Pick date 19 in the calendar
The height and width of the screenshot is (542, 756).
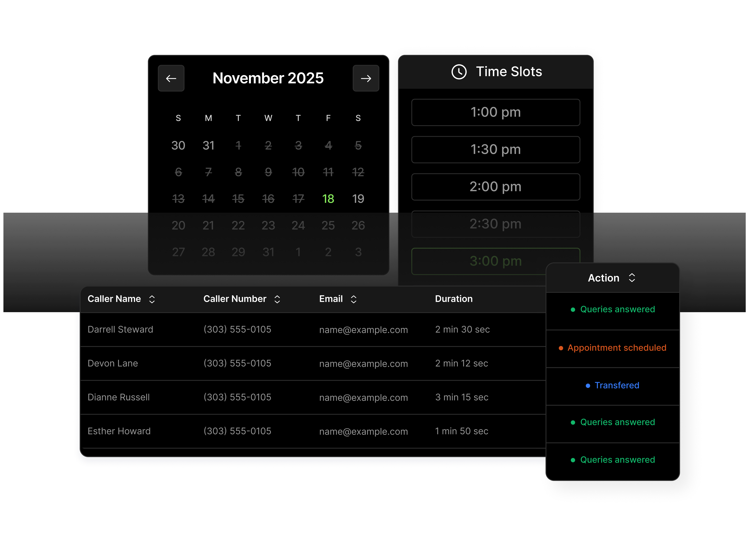358,199
